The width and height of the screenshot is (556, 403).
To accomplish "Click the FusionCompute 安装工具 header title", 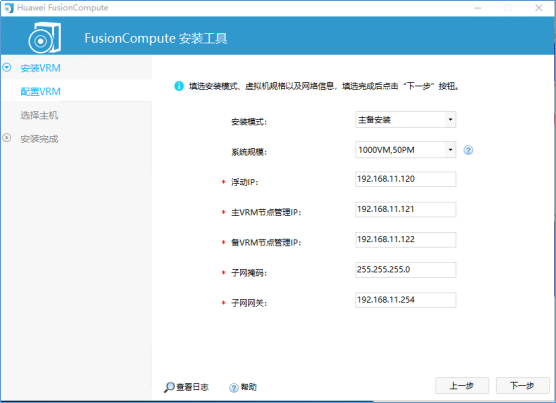I will click(x=156, y=38).
